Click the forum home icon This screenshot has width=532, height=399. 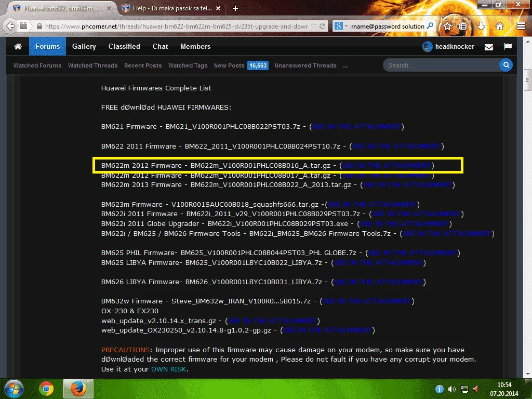[18, 46]
